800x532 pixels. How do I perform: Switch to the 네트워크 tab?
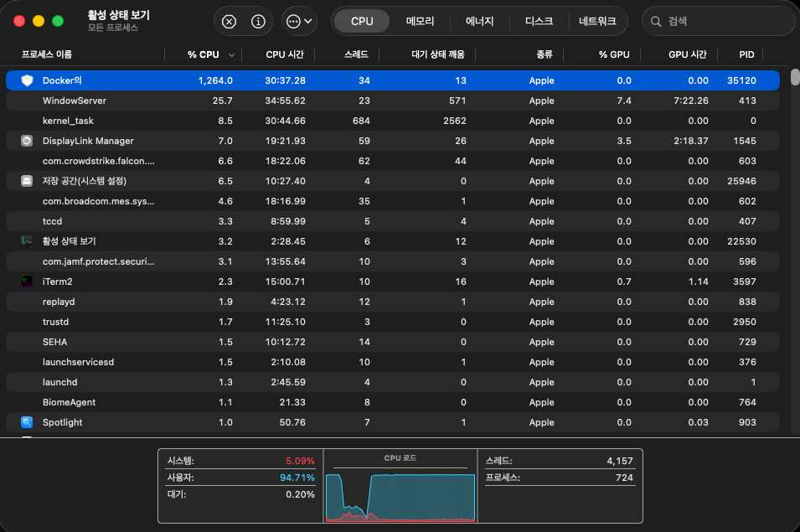click(x=597, y=22)
